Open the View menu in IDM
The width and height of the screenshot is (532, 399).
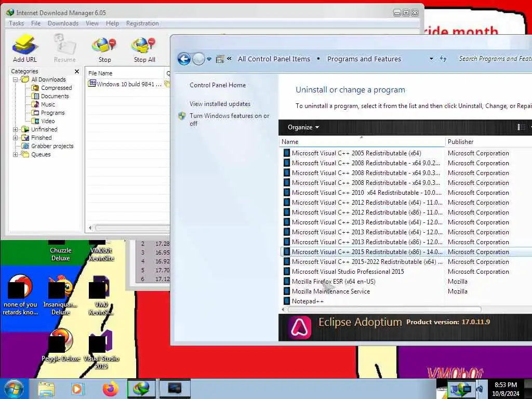(x=92, y=23)
